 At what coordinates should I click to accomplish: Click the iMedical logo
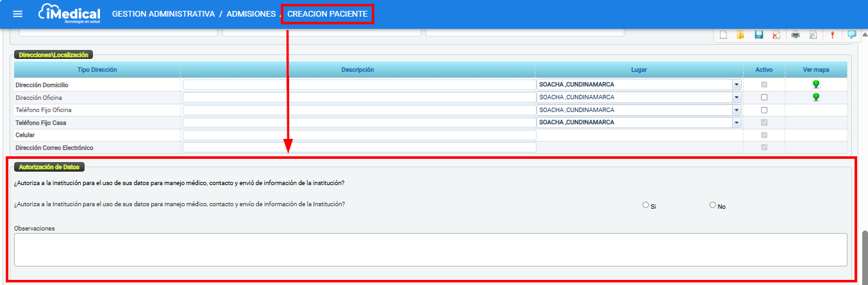[x=69, y=13]
